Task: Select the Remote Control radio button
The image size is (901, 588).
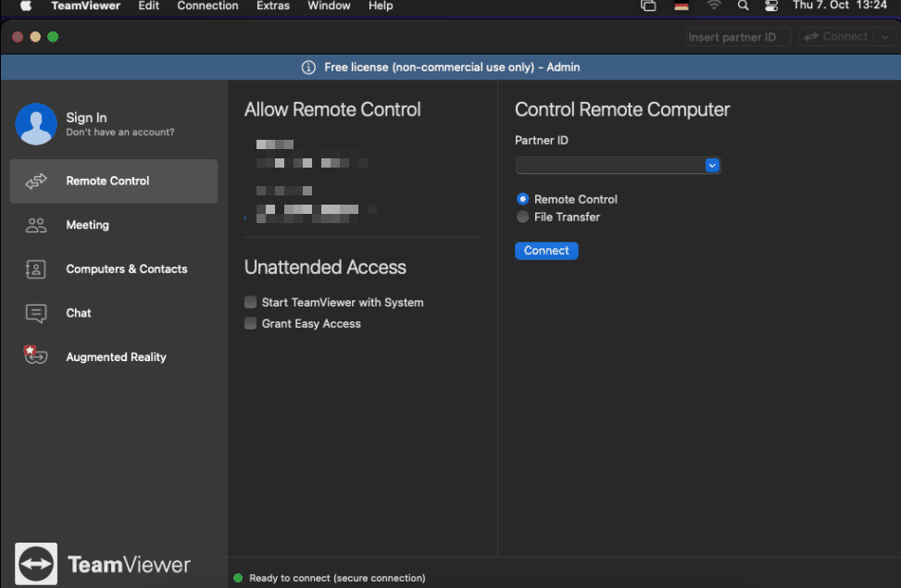Action: tap(522, 199)
